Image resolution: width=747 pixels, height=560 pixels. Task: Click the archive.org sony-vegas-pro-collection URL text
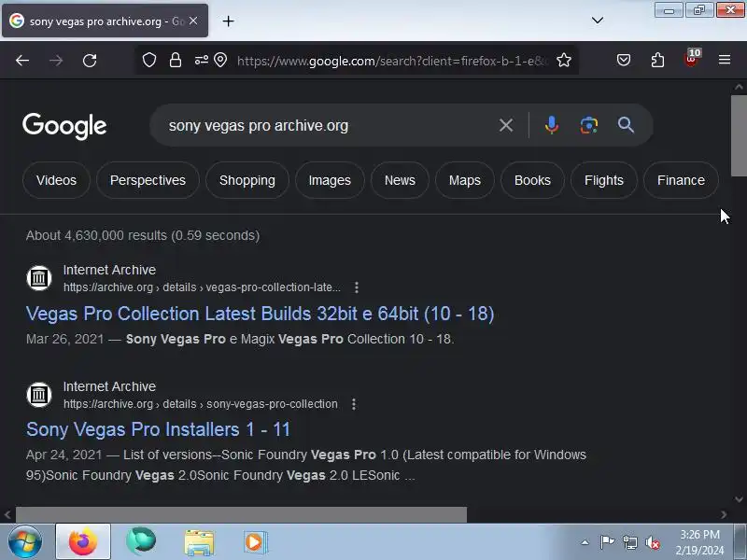tap(201, 404)
